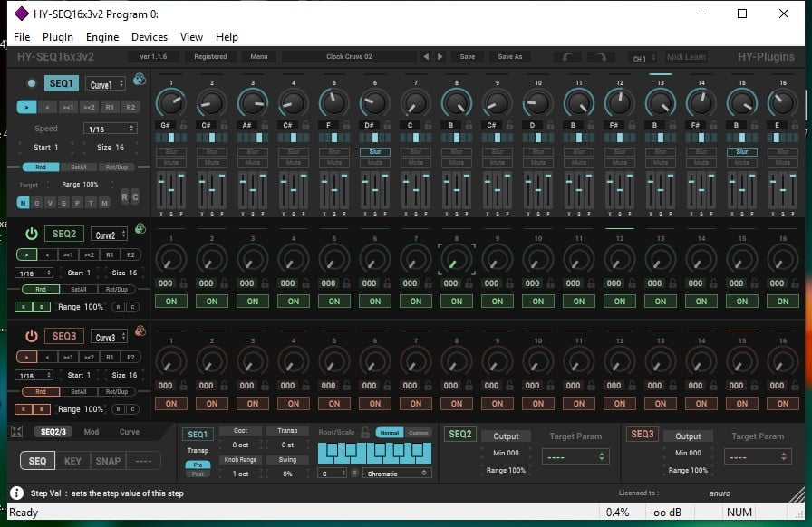Switch Root/Scale to Custom mode
812x527 pixels.
[x=419, y=433]
